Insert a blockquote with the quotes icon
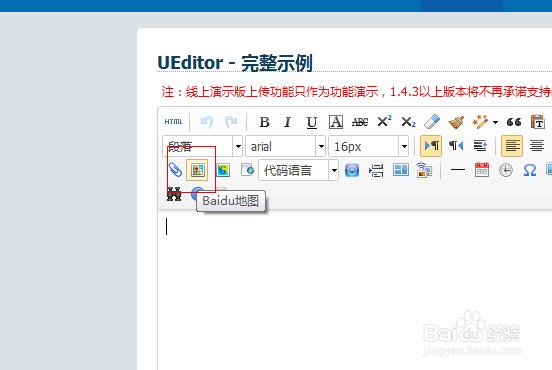The height and width of the screenshot is (370, 552). coord(514,122)
